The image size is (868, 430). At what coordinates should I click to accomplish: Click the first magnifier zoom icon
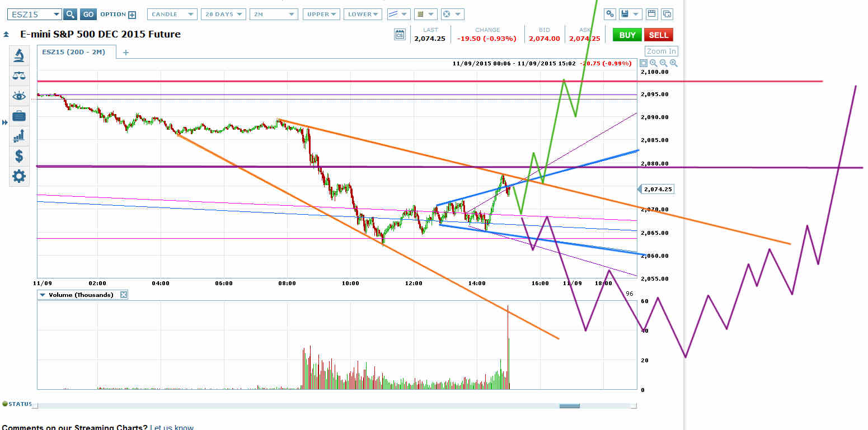653,63
